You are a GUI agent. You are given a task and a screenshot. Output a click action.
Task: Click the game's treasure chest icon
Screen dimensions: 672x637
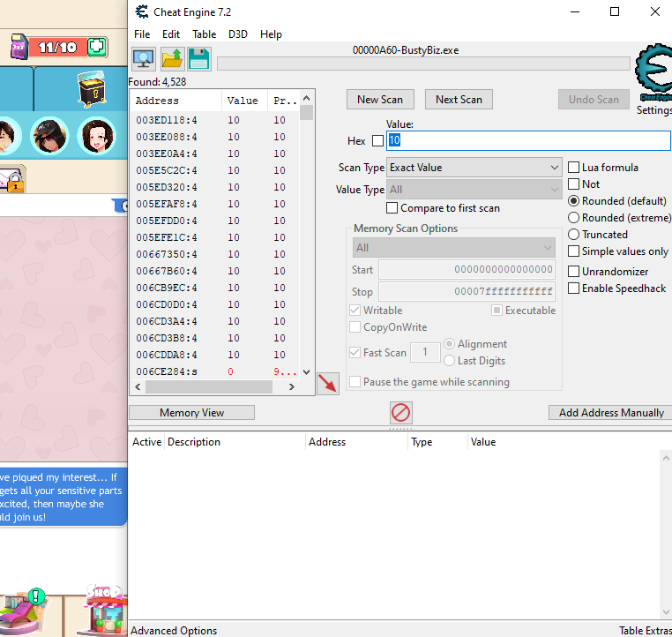tap(92, 89)
